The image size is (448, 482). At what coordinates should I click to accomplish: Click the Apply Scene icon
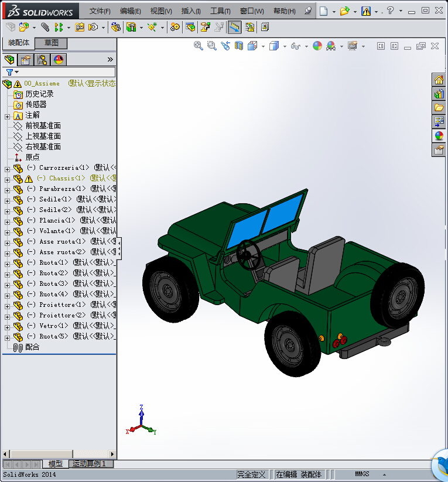pos(331,46)
